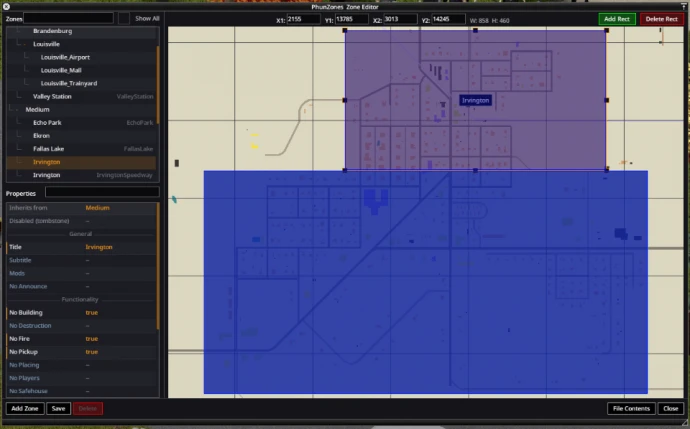Click the File Contents button
The width and height of the screenshot is (690, 429).
[x=631, y=408]
